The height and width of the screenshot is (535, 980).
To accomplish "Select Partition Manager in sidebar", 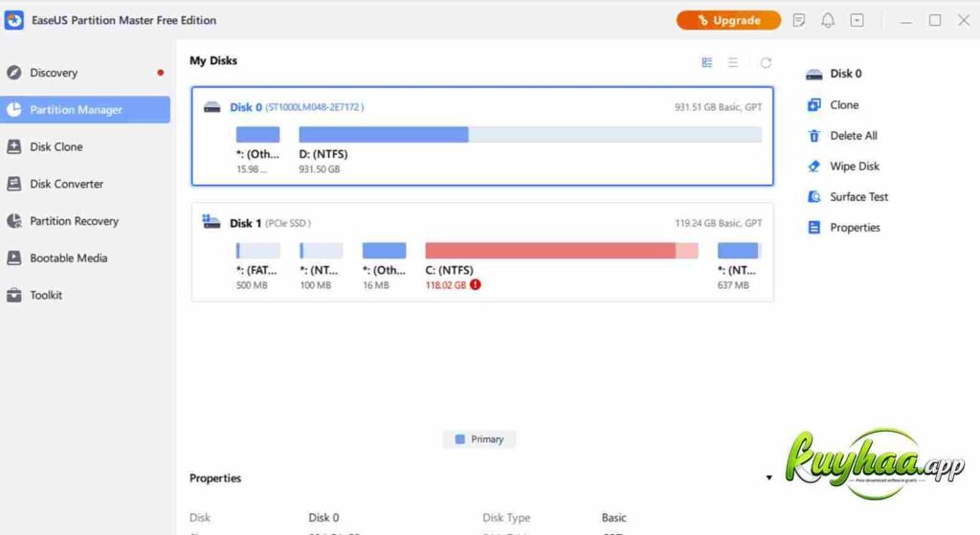I will [85, 109].
